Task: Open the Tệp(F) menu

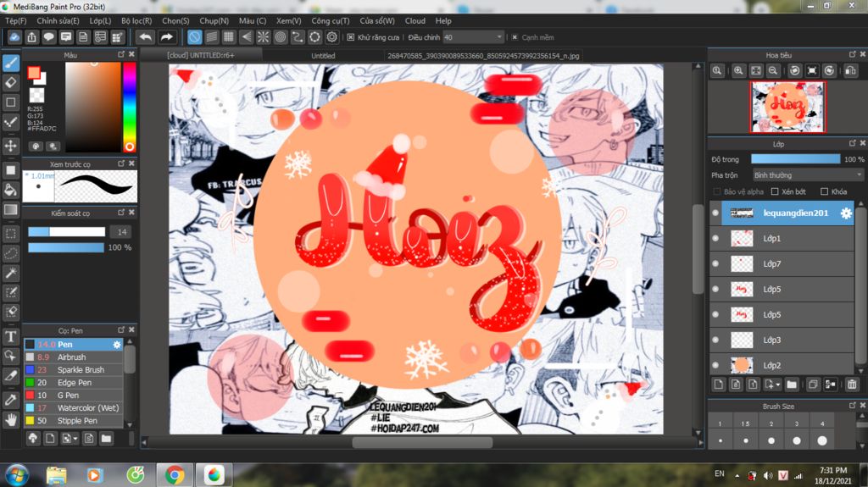Action: tap(16, 20)
